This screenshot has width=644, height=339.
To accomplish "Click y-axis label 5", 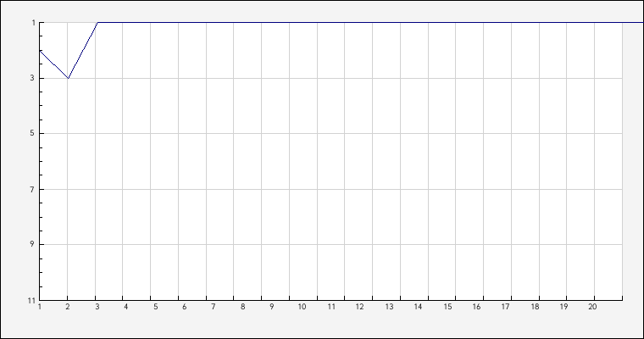I will pos(32,134).
